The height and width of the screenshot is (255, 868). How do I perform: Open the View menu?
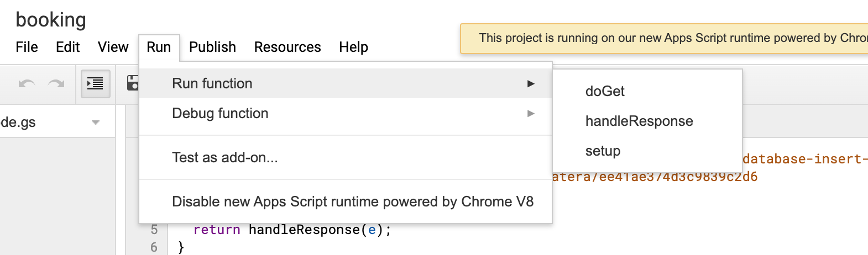point(113,47)
